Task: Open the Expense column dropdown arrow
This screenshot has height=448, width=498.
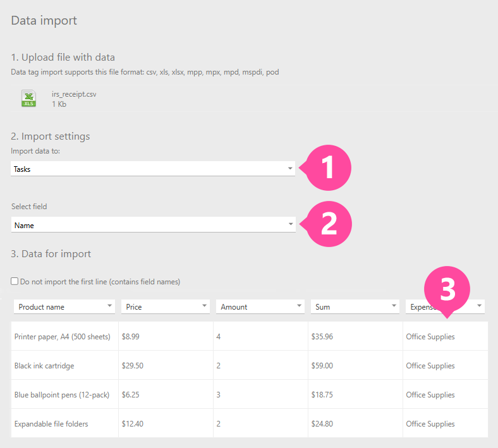Action: tap(478, 306)
